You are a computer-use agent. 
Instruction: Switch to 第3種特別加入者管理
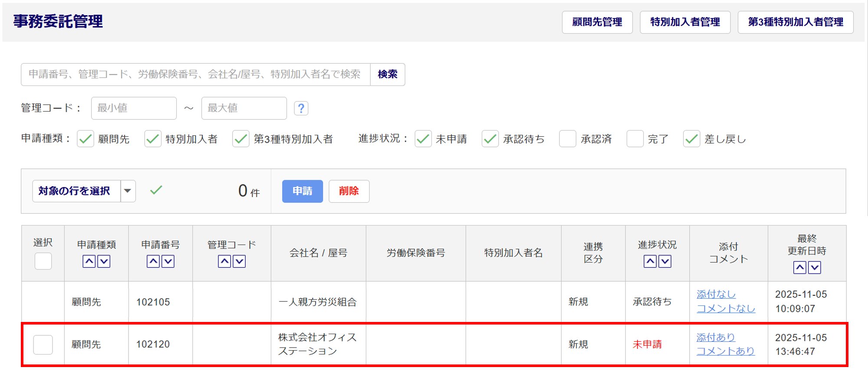tap(795, 22)
